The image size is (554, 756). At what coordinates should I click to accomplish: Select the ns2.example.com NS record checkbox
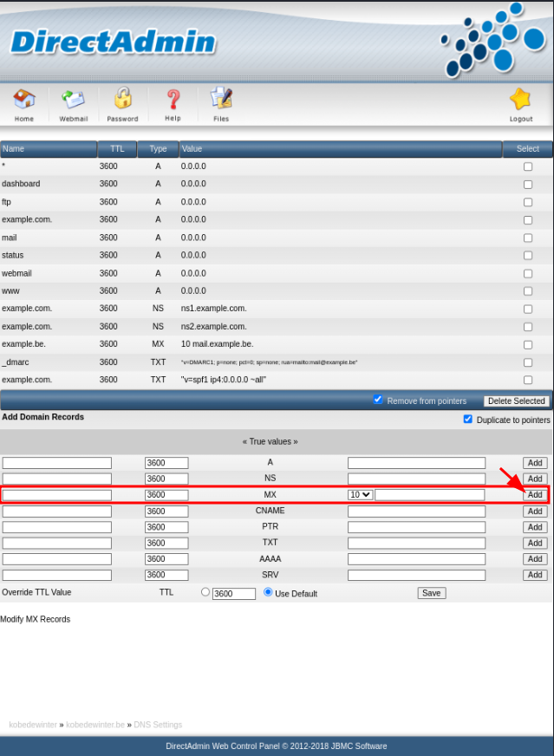point(528,327)
